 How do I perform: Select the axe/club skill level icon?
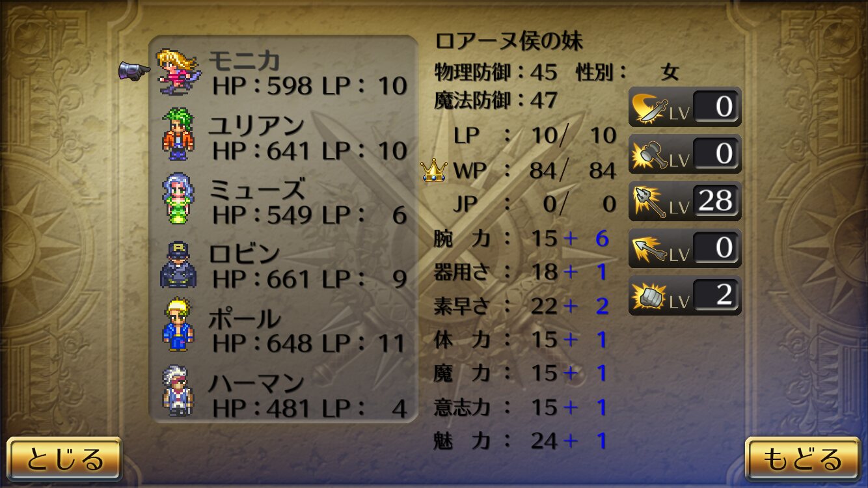(685, 154)
